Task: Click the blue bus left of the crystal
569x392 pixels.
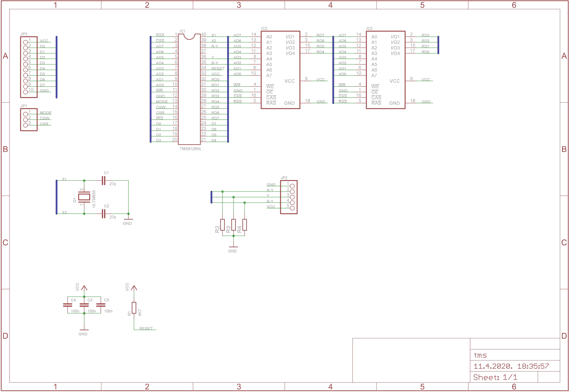Action: click(x=57, y=197)
